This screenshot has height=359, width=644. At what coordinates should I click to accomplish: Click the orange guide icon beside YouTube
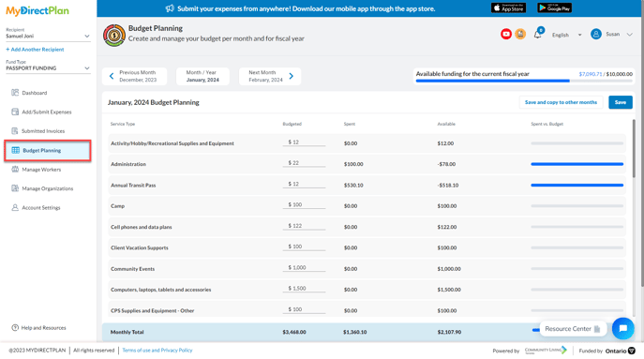[x=520, y=34]
